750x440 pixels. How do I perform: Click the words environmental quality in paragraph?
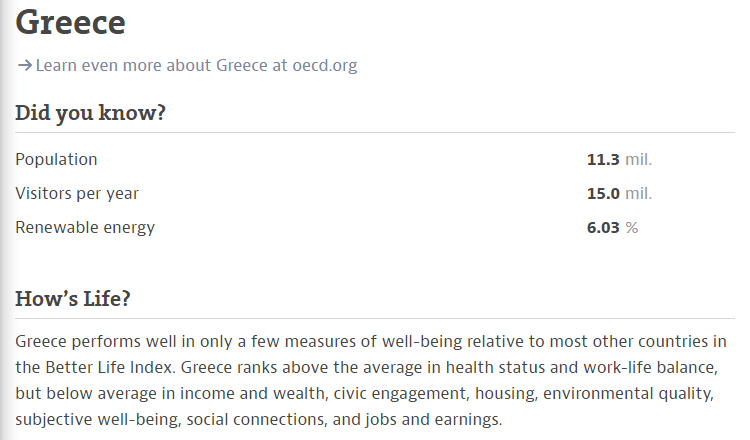627,393
